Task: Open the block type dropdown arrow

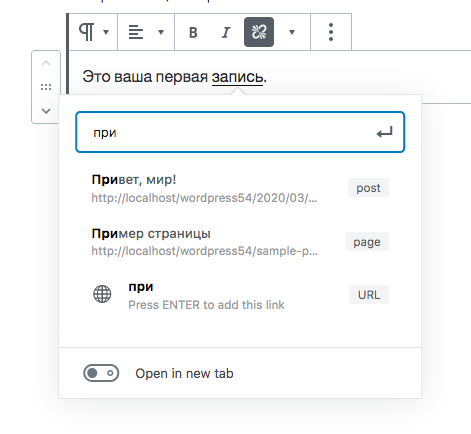Action: tap(106, 32)
